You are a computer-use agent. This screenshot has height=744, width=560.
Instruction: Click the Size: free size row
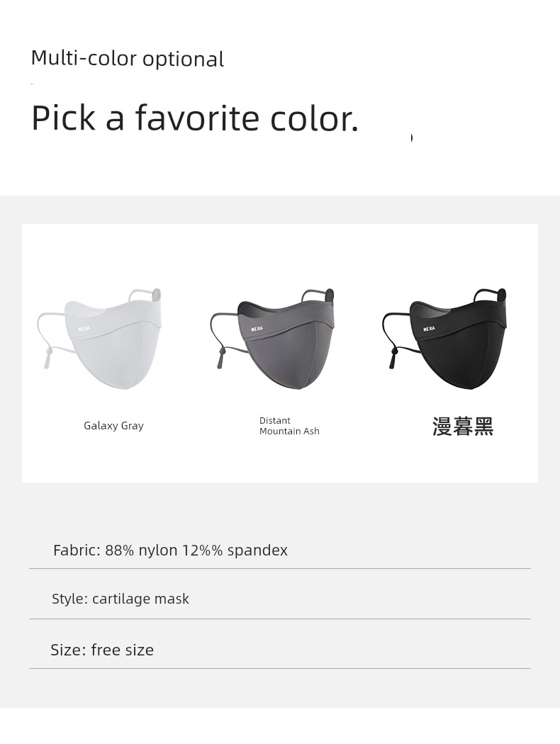(x=280, y=650)
